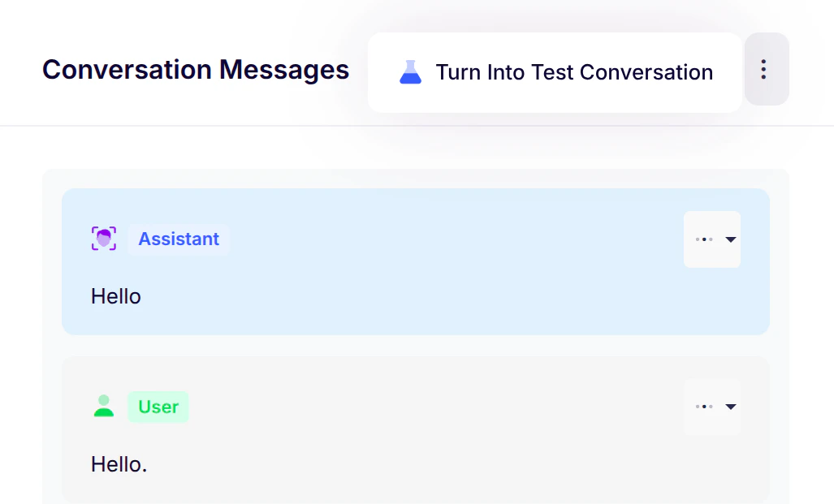Click the Turn Into Test Conversation button
Image resolution: width=834 pixels, height=504 pixels.
[555, 71]
